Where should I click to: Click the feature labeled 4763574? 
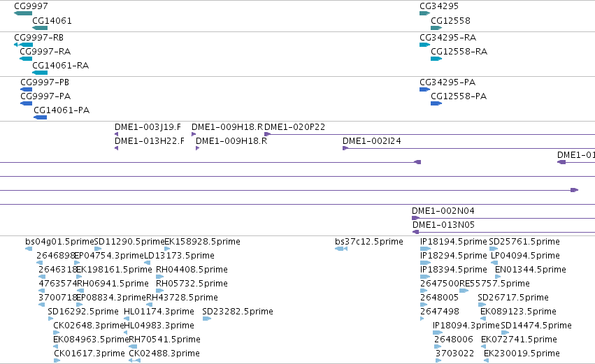pyautogui.click(x=57, y=284)
